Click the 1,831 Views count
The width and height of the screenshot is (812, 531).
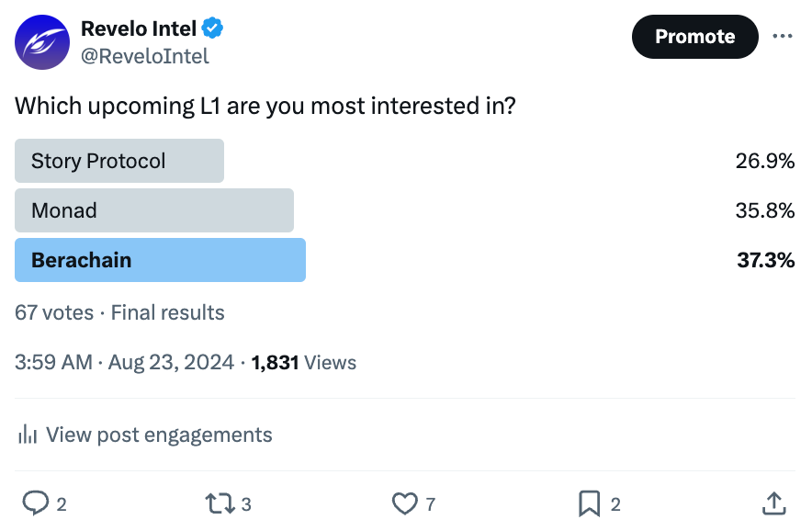tap(304, 363)
